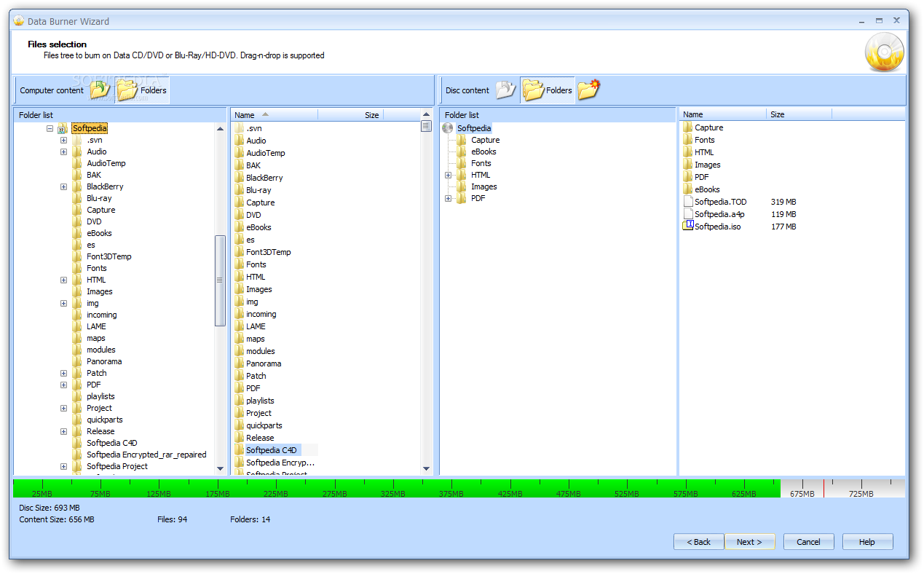Click the Images folder icon in disc folder tree
924x574 pixels.
(x=462, y=186)
